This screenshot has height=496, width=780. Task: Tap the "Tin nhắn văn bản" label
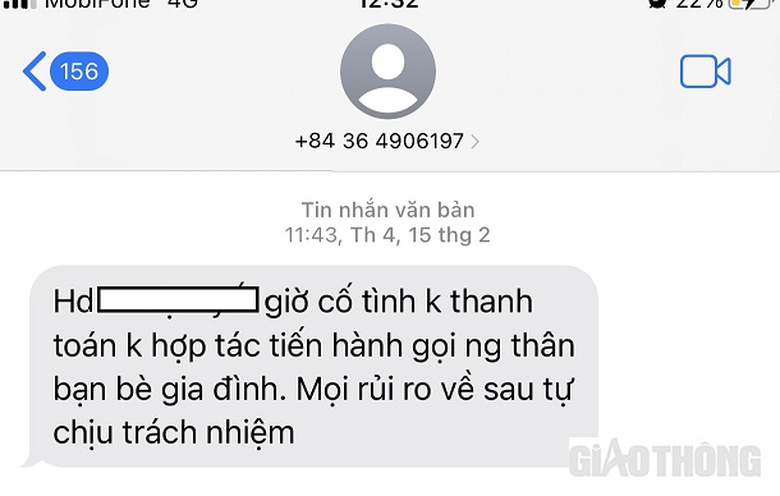coord(388,210)
